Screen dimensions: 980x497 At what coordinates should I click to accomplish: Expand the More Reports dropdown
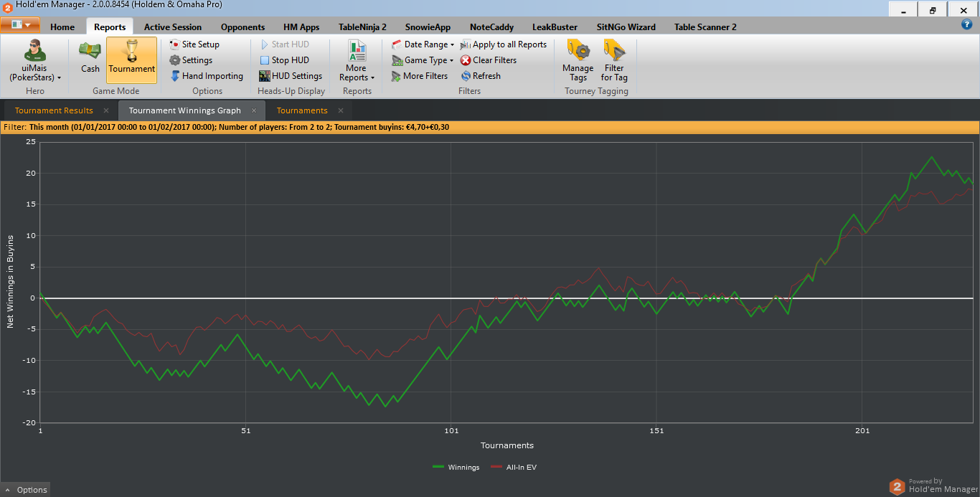point(357,60)
